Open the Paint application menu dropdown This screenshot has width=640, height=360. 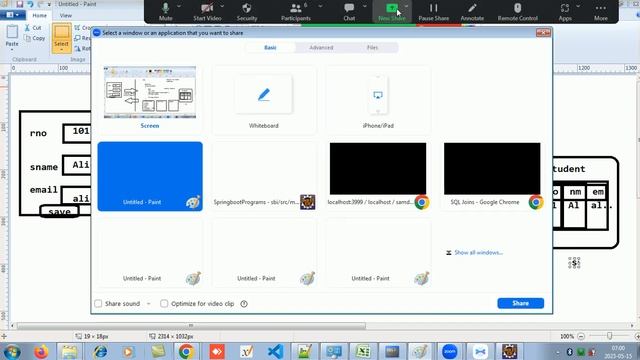pos(13,15)
